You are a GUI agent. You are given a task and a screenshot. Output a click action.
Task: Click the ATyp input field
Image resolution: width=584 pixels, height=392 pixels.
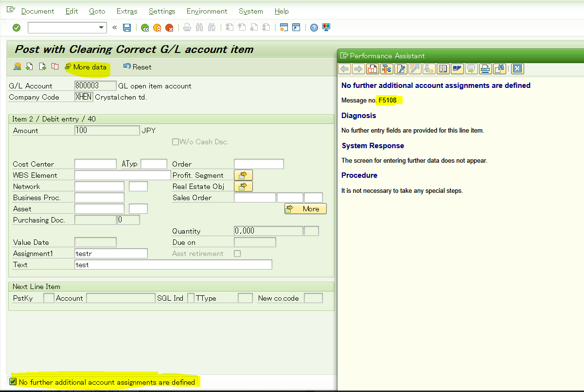point(154,164)
